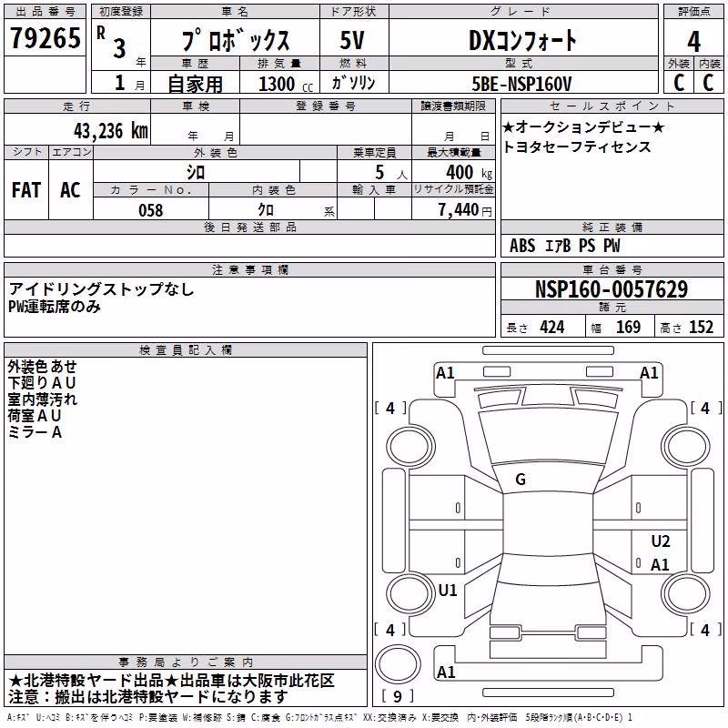The height and width of the screenshot is (728, 728).
Task: Select the model code 5BE-NSP160V
Action: click(x=521, y=84)
